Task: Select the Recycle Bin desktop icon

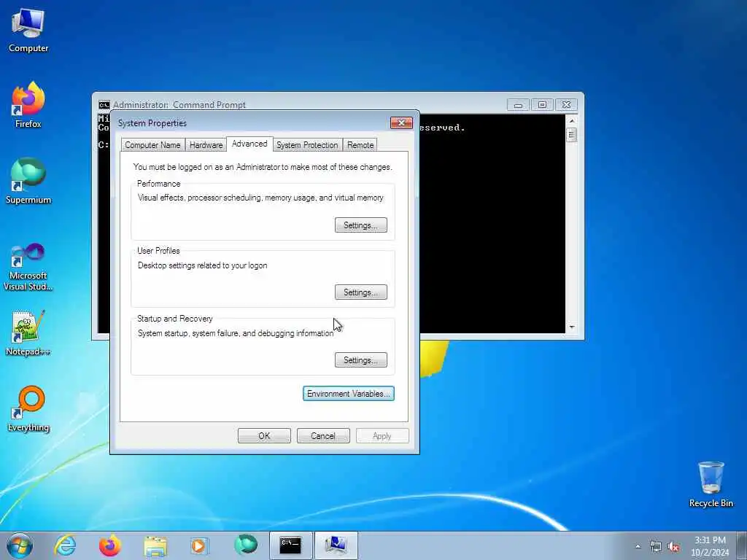Action: click(x=711, y=484)
